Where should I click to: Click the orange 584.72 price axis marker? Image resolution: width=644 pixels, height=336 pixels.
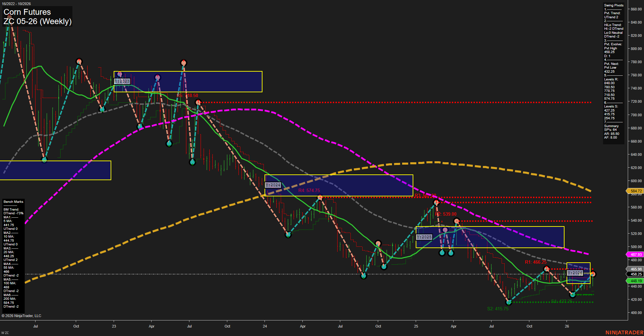tap(635, 191)
